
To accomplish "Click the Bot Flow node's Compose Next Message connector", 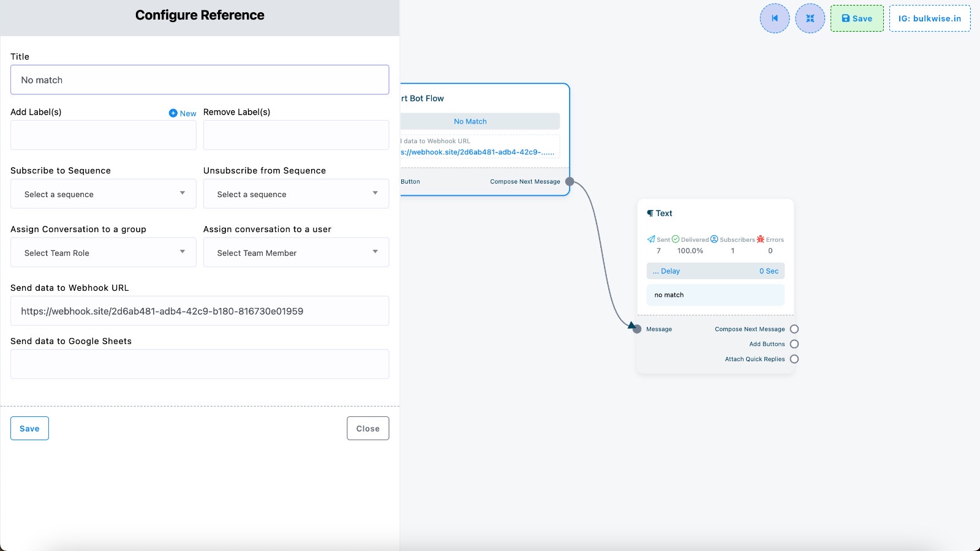I will (570, 182).
